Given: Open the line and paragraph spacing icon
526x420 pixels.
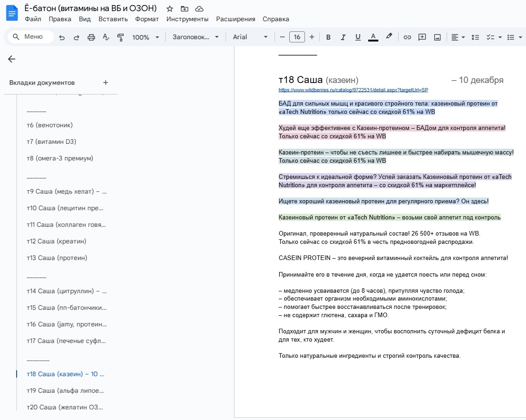Looking at the screenshot, I should [x=475, y=37].
